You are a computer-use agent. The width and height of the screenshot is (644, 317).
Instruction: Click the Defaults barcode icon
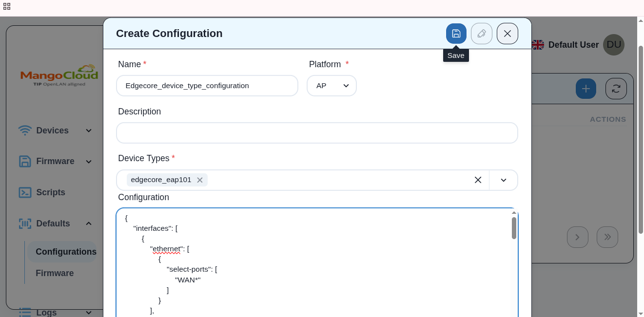point(25,224)
